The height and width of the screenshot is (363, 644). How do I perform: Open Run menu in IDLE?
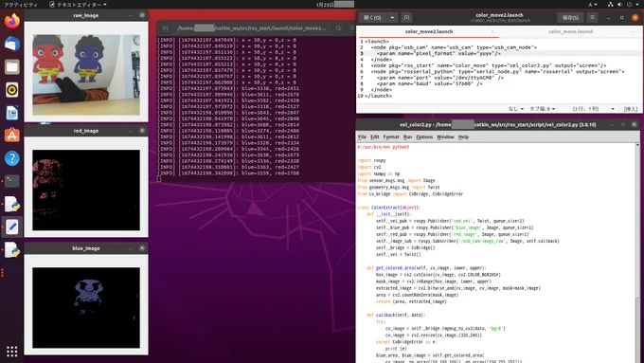click(x=407, y=136)
